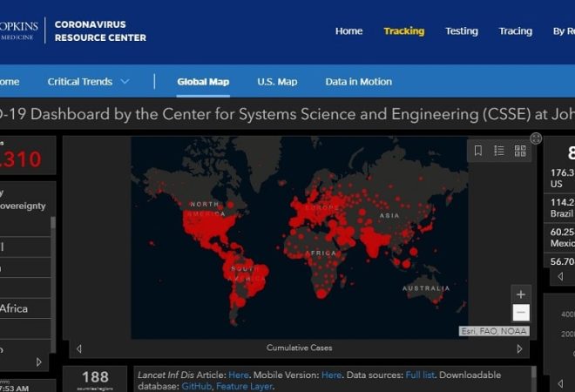Expand the map to fullscreen
Viewport: 575px width, 392px height.
tap(536, 139)
